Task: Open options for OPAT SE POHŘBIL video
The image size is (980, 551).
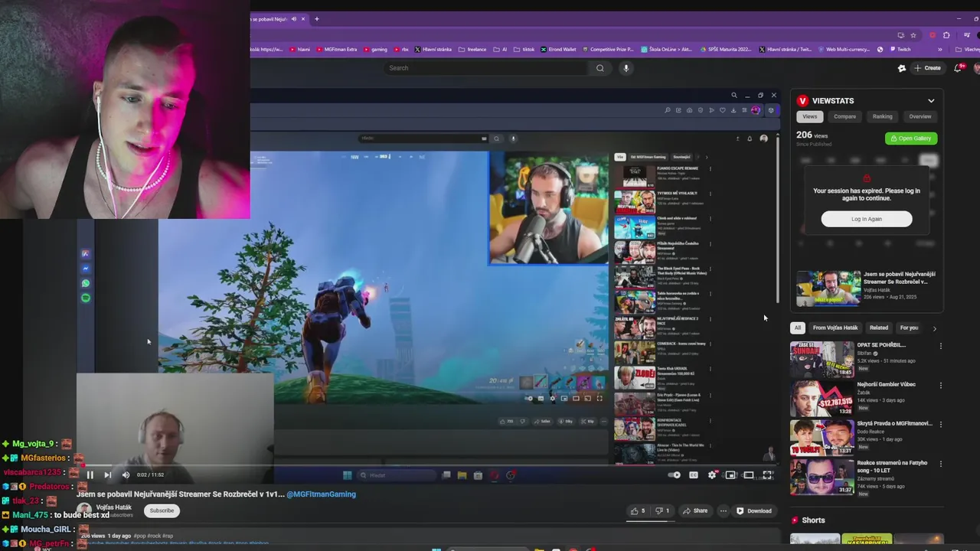Action: point(940,346)
